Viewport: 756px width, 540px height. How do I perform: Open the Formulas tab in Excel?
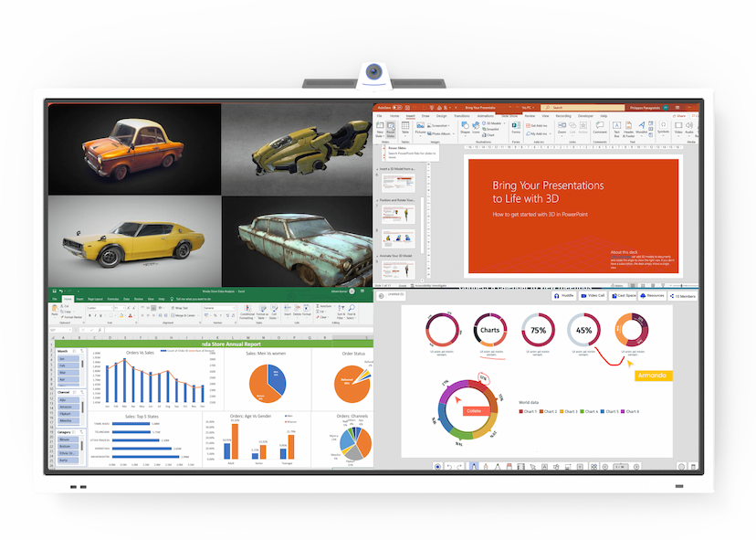(x=114, y=299)
